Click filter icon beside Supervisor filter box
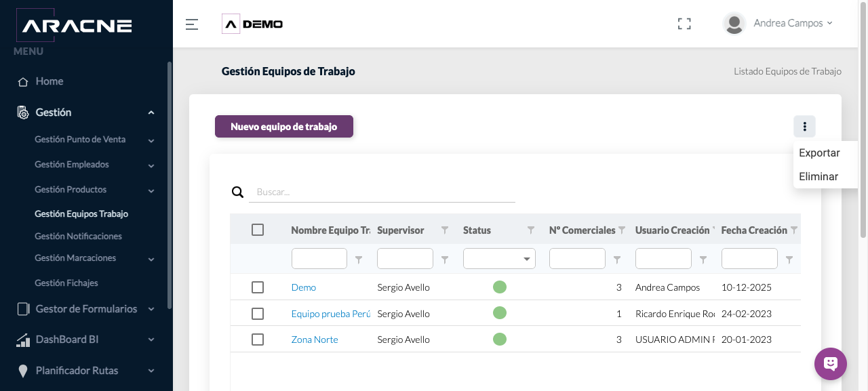Viewport: 868px width, 391px height. tap(445, 260)
